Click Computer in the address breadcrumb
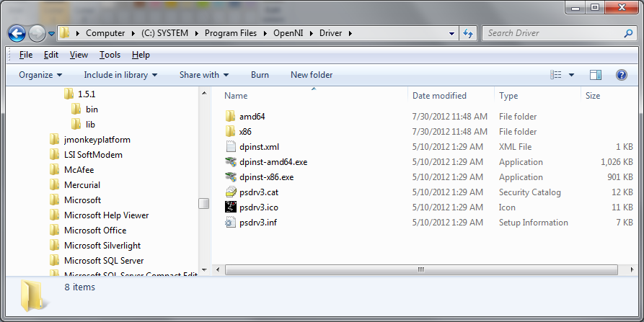The image size is (644, 322). pyautogui.click(x=105, y=33)
